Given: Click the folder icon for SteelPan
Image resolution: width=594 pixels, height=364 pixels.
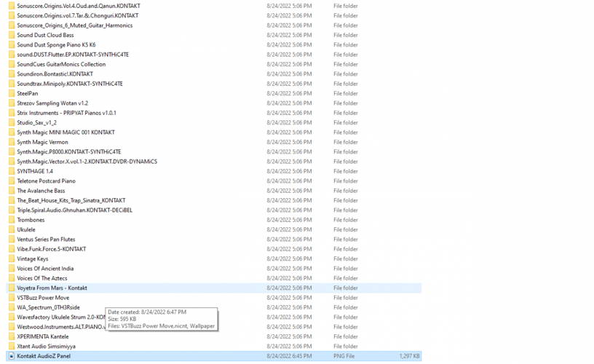Looking at the screenshot, I should tap(11, 93).
